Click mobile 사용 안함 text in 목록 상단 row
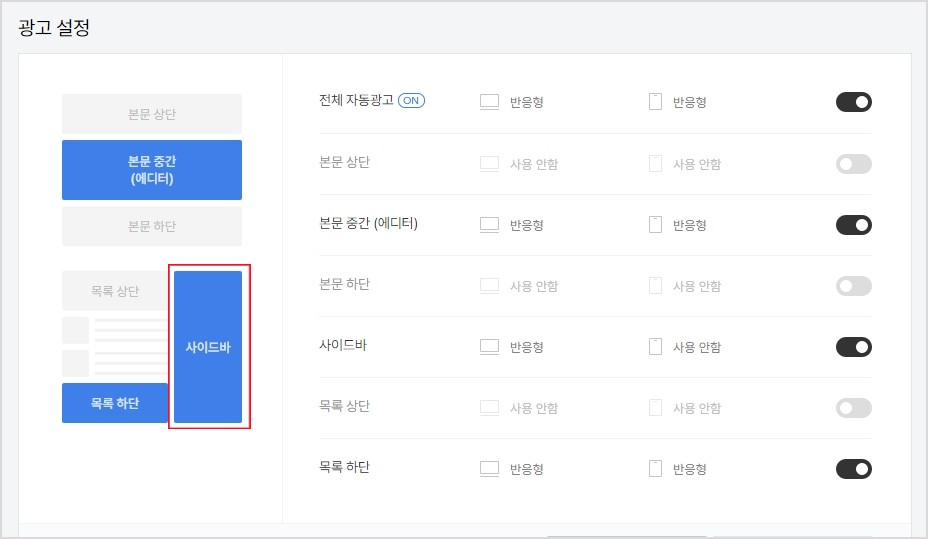This screenshot has height=539, width=928. coord(697,408)
